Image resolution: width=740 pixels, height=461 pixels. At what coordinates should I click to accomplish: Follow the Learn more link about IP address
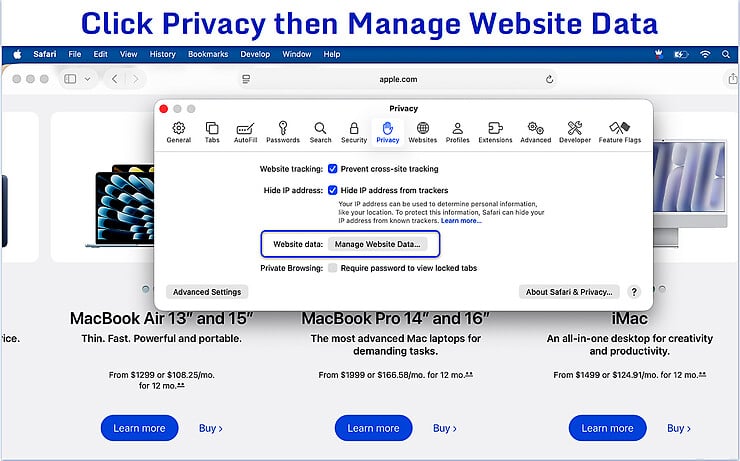(461, 221)
